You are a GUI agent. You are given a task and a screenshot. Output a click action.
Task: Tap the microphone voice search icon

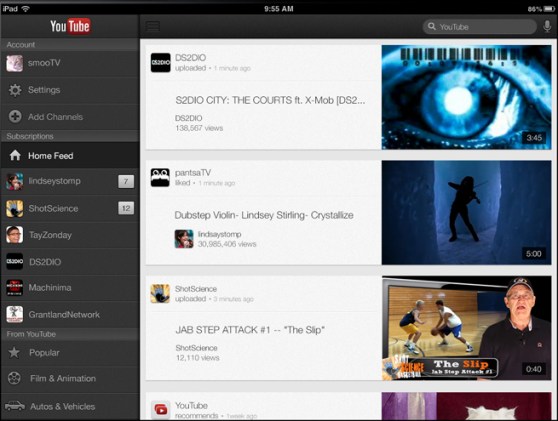coord(547,27)
